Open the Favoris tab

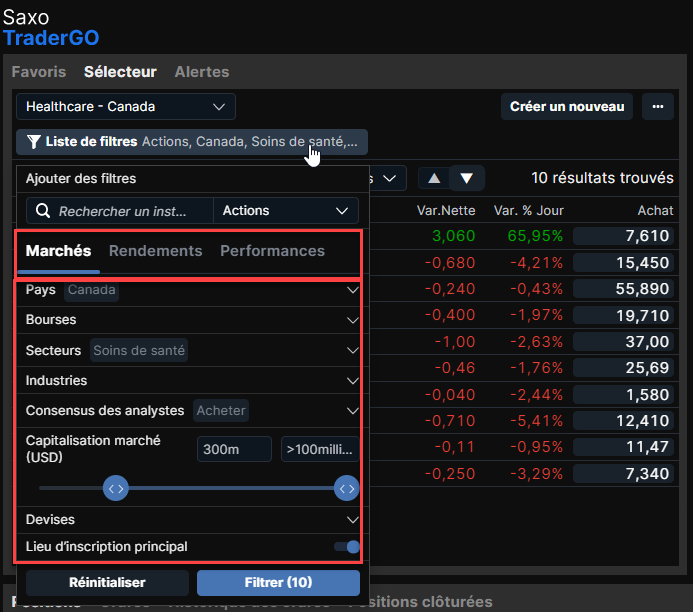click(38, 72)
